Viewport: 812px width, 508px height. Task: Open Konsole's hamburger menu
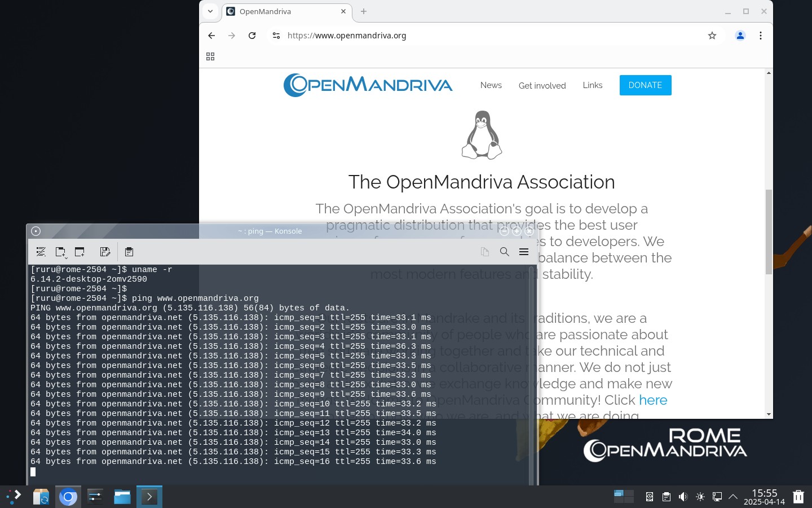pyautogui.click(x=524, y=252)
